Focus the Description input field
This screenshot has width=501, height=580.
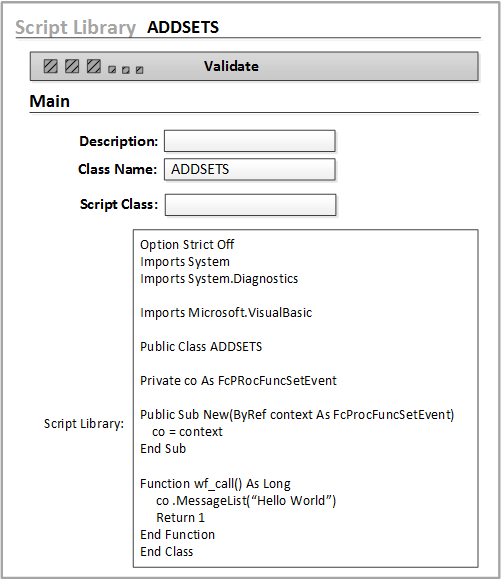pyautogui.click(x=250, y=141)
